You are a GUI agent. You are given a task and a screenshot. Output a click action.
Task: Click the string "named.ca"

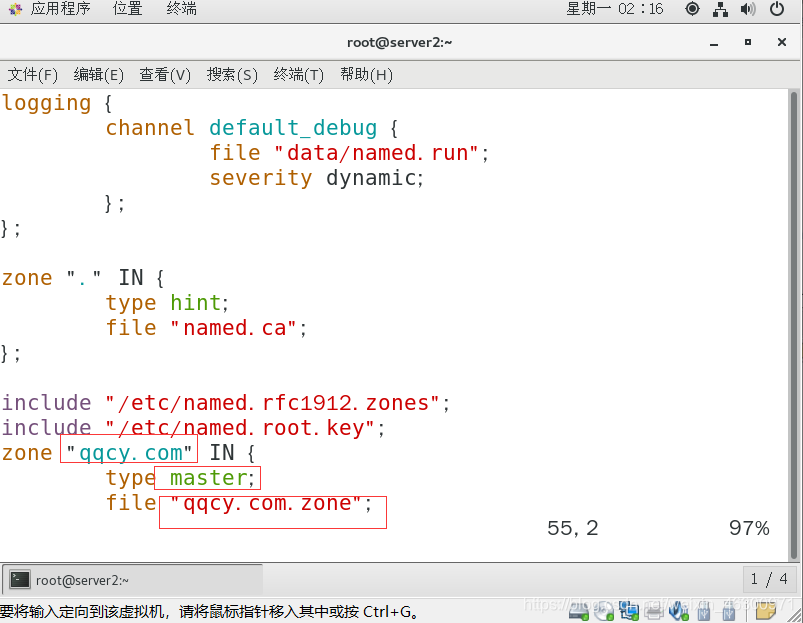[x=235, y=328]
